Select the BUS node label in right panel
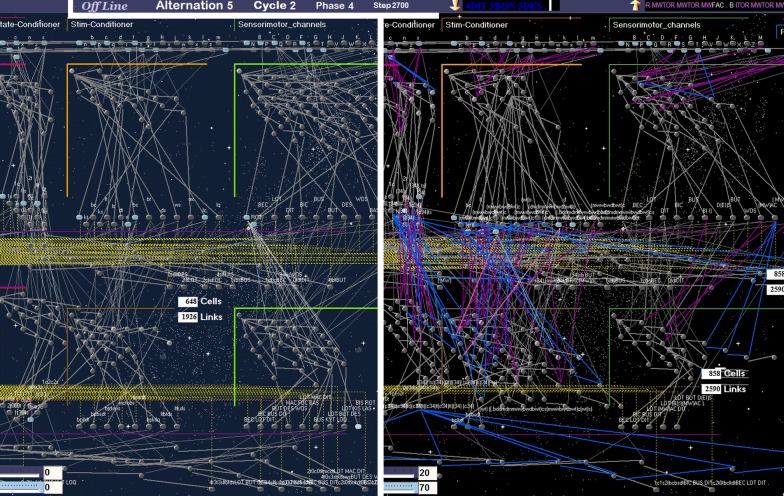The image size is (784, 496). pyautogui.click(x=693, y=199)
